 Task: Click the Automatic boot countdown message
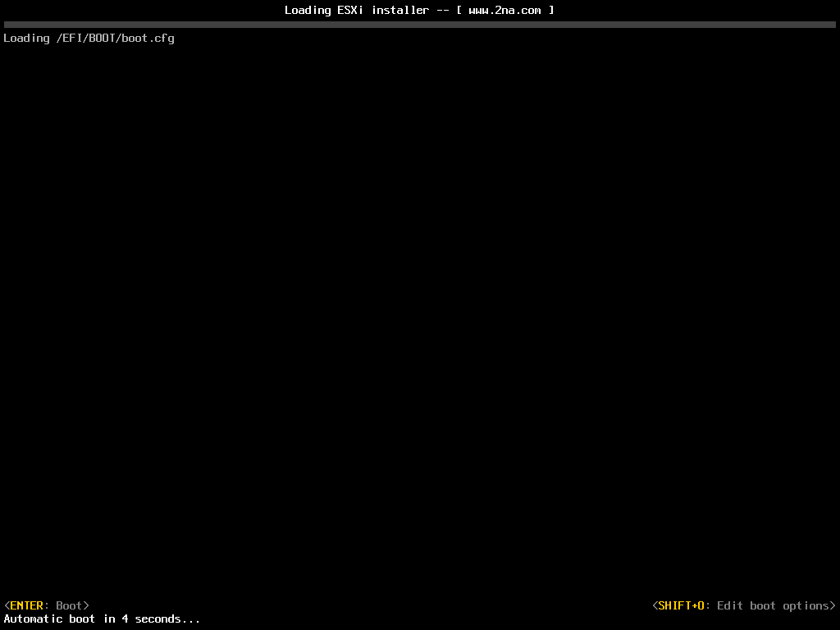[100, 619]
